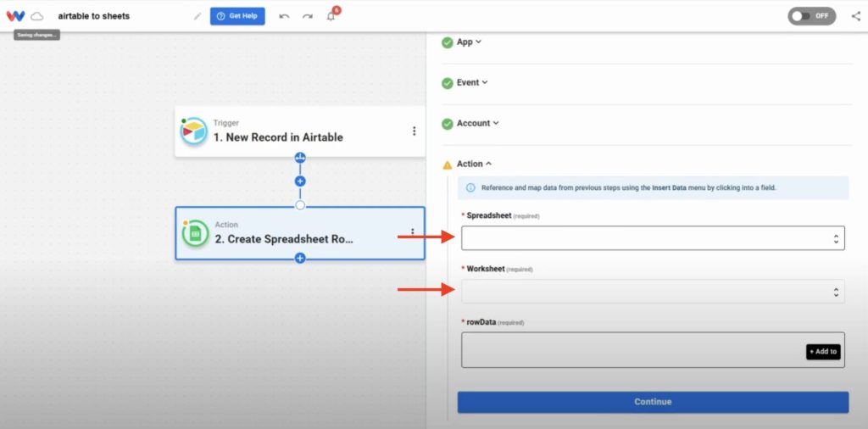Click the connector handle under the trigger step
This screenshot has height=429, width=868.
pos(300,158)
